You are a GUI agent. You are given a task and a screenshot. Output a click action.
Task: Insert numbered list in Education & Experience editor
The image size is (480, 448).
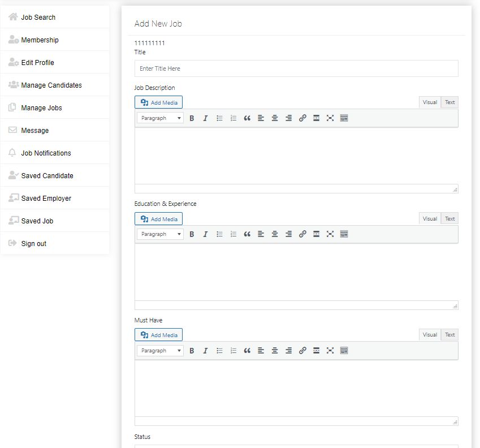pos(233,234)
